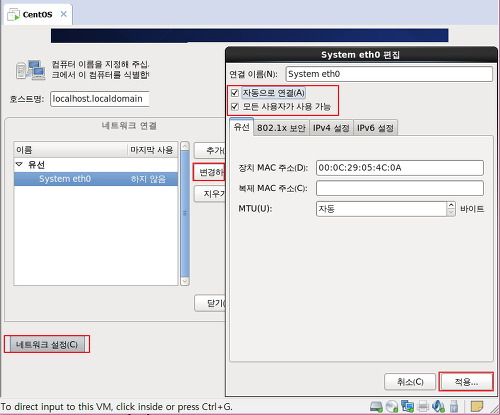Click the '하지 않음' last-used cell

tap(148, 179)
